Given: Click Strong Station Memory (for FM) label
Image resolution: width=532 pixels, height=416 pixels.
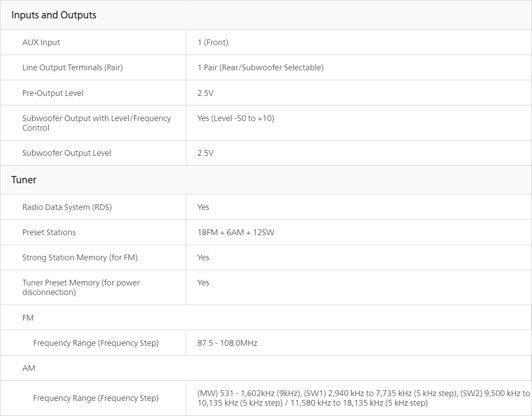Looking at the screenshot, I should tap(80, 258).
